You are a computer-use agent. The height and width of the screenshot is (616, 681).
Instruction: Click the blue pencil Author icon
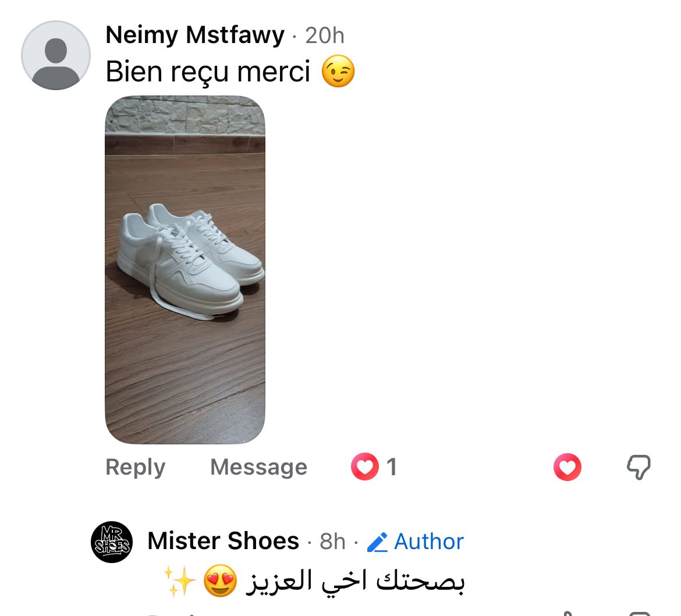click(377, 543)
